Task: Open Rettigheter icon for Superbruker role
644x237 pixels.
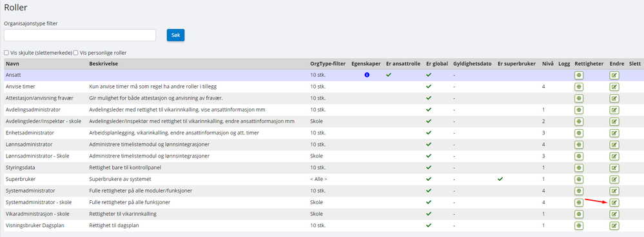Action: (x=579, y=179)
